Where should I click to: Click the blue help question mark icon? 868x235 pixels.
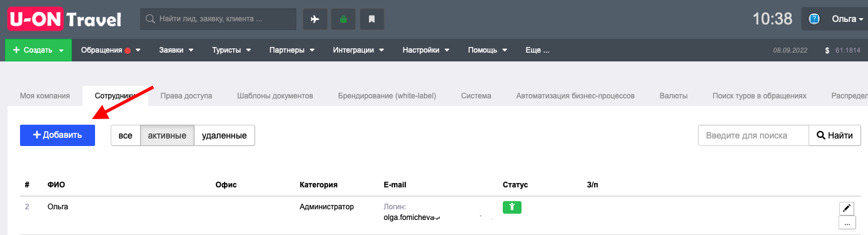point(814,19)
